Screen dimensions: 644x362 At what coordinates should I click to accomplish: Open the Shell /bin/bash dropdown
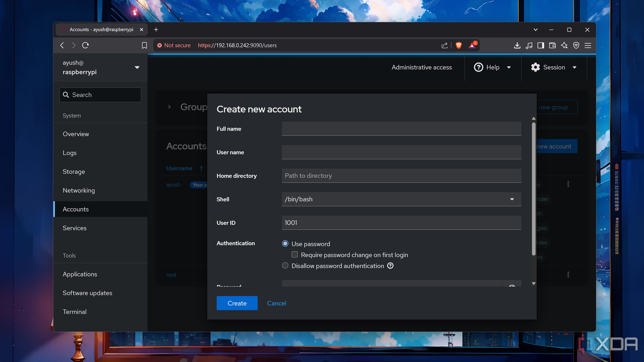click(401, 199)
